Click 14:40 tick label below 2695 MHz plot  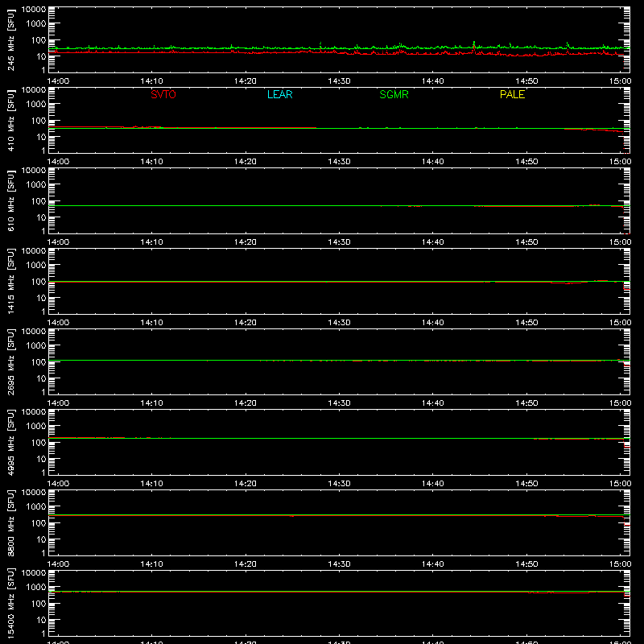pyautogui.click(x=433, y=403)
